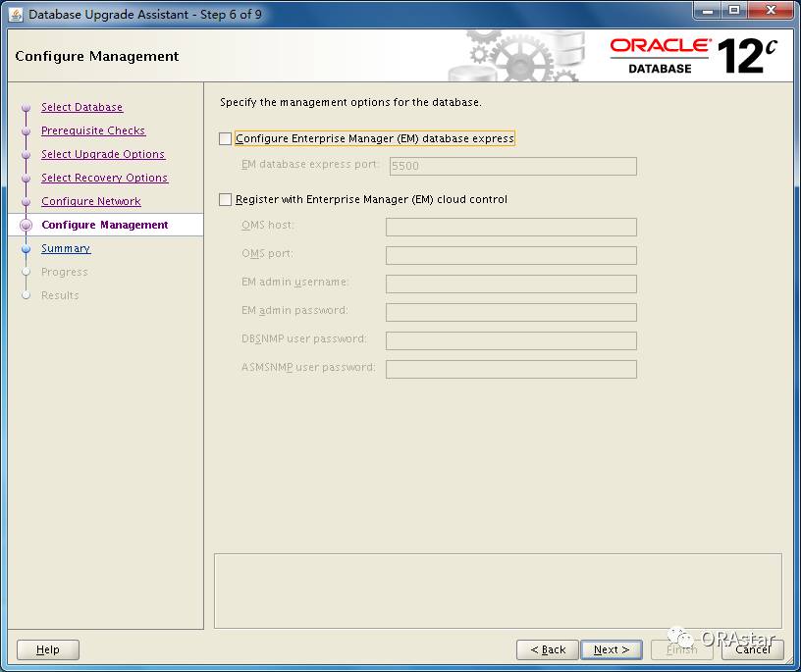Click the OMS host input field
This screenshot has width=801, height=672.
click(x=511, y=228)
